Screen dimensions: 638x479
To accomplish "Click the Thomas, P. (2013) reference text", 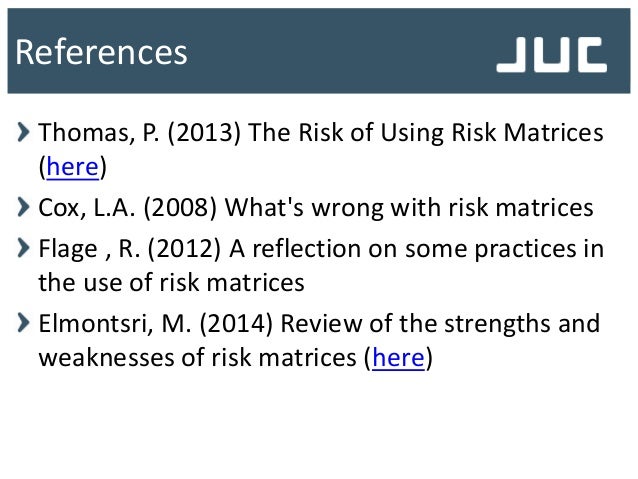I will coord(321,150).
